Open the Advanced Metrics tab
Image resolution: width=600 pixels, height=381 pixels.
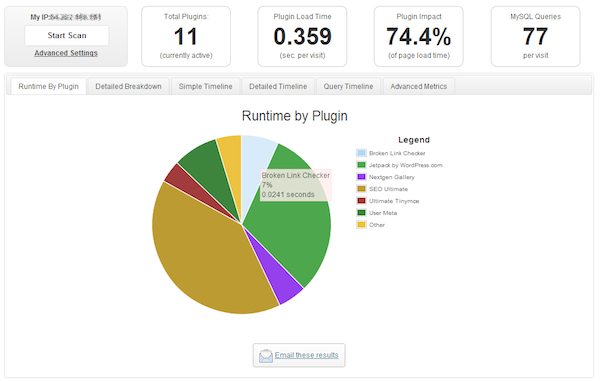[x=419, y=86]
